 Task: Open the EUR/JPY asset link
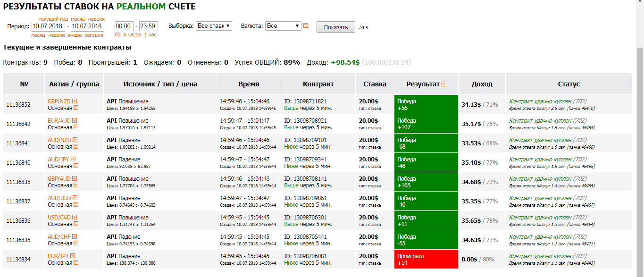59,256
